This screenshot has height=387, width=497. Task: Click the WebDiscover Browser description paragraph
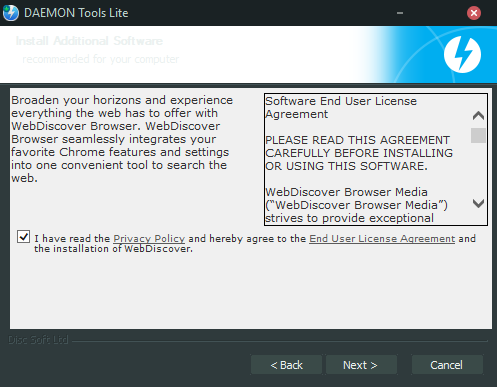pyautogui.click(x=122, y=139)
